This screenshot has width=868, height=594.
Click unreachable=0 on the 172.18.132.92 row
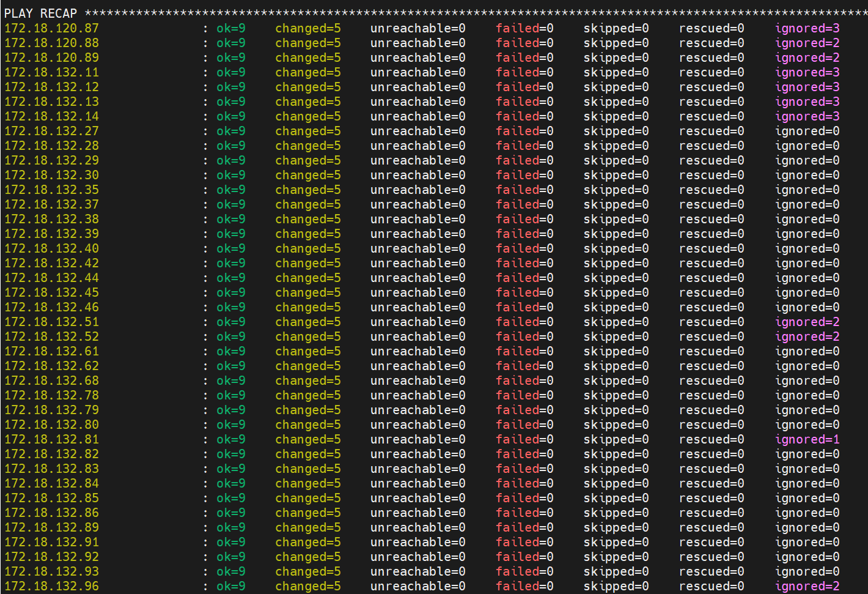pyautogui.click(x=418, y=557)
